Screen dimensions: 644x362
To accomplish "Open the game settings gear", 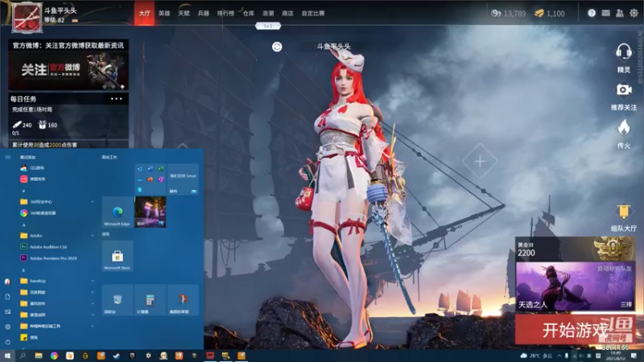I will point(634,13).
